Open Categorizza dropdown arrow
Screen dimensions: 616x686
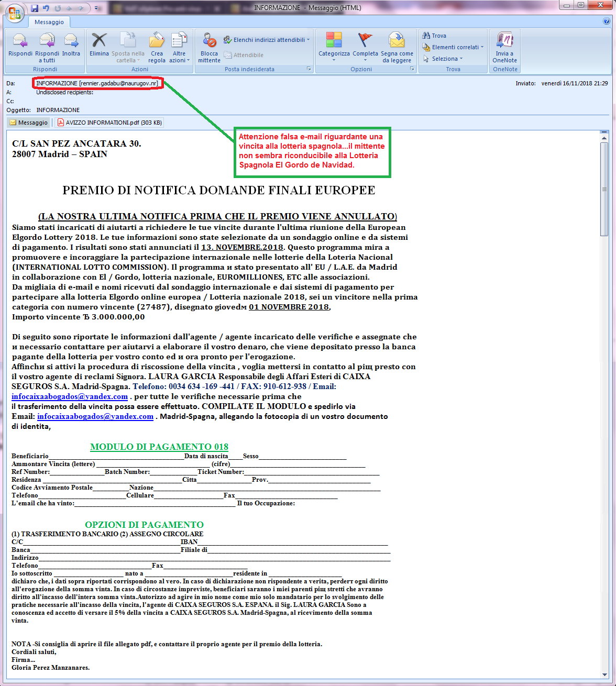(x=334, y=60)
